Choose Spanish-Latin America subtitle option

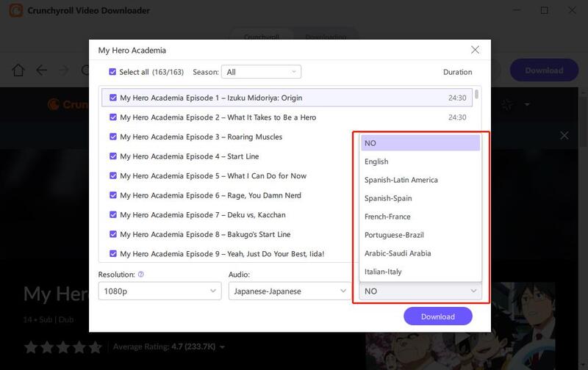(420, 180)
